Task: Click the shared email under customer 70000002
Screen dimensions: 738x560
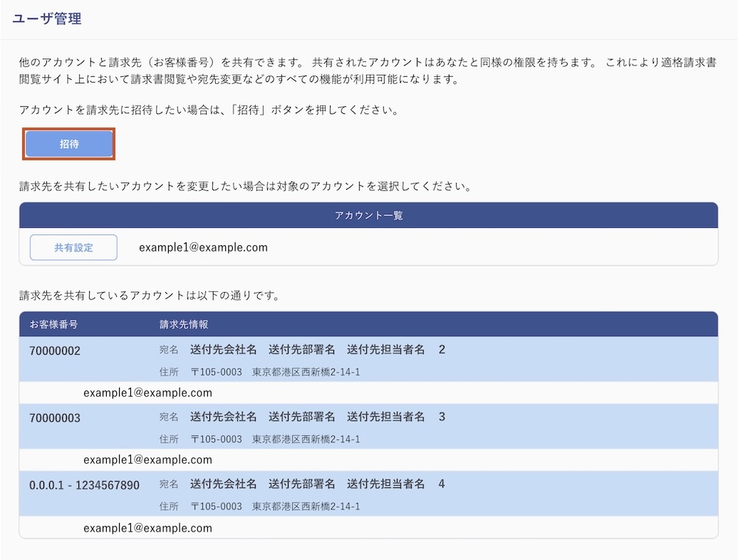Action: coord(147,393)
